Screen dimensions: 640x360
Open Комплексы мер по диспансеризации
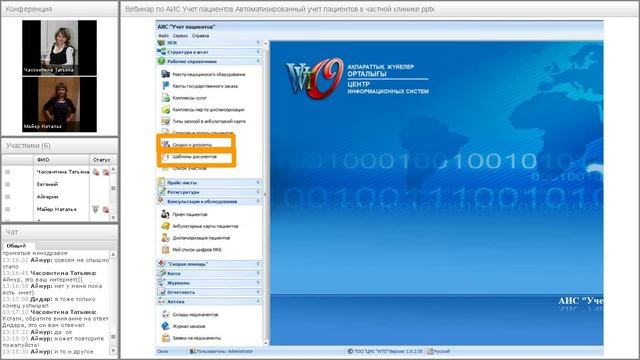click(x=203, y=110)
